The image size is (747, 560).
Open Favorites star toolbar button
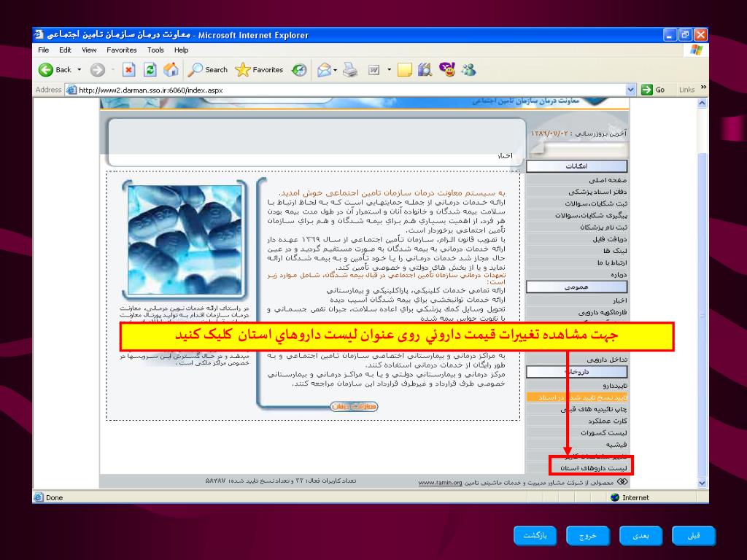click(x=259, y=70)
